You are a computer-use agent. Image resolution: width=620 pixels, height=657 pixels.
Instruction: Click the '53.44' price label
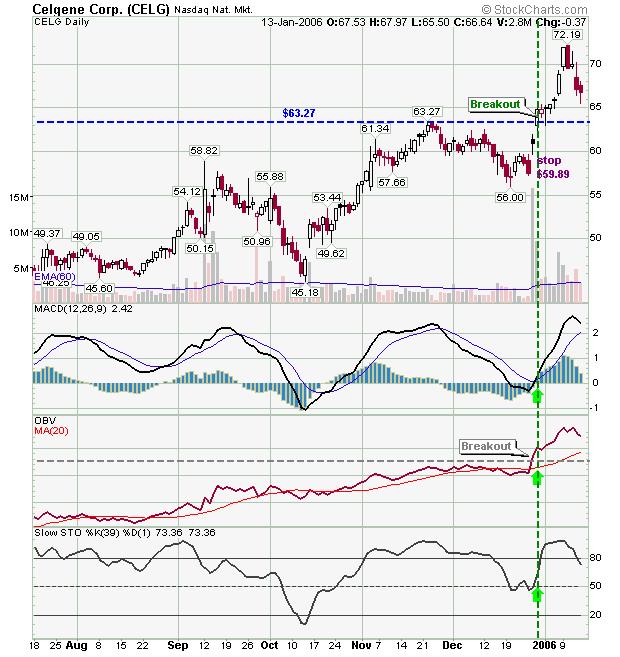[327, 197]
